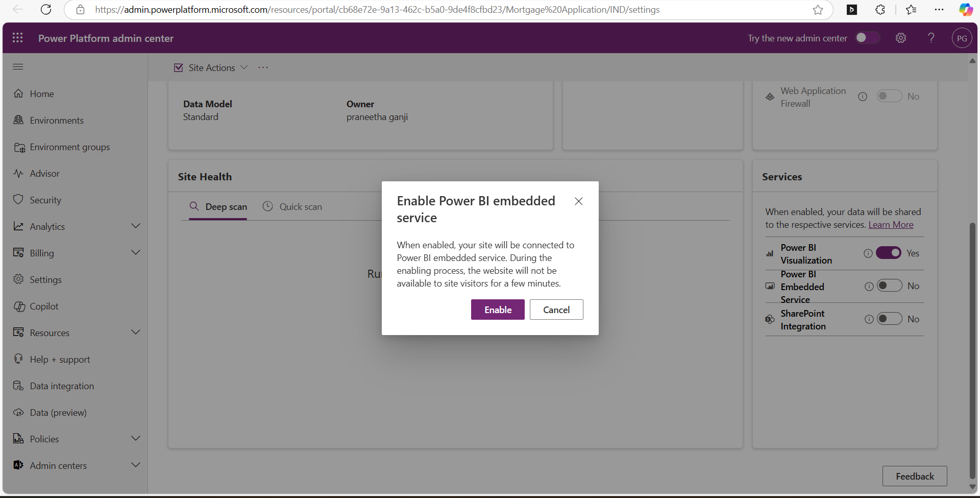Enable the SharePoint Integration toggle
Image resolution: width=980 pixels, height=498 pixels.
point(889,319)
